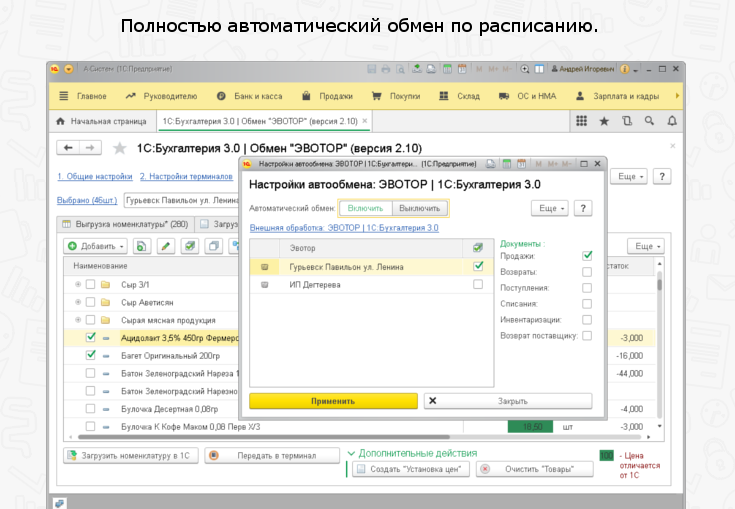
Task: Check the ИП Дегтерева terminal checkbox
Action: tap(477, 285)
